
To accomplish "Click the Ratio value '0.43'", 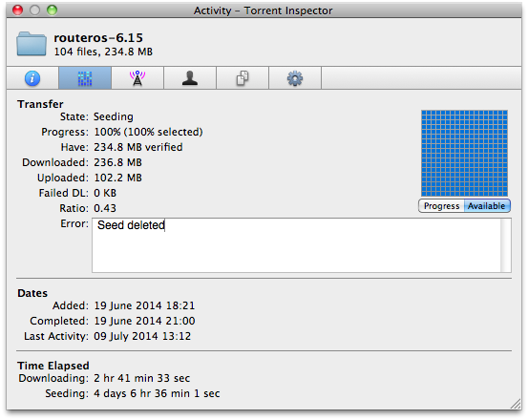I will coord(105,208).
